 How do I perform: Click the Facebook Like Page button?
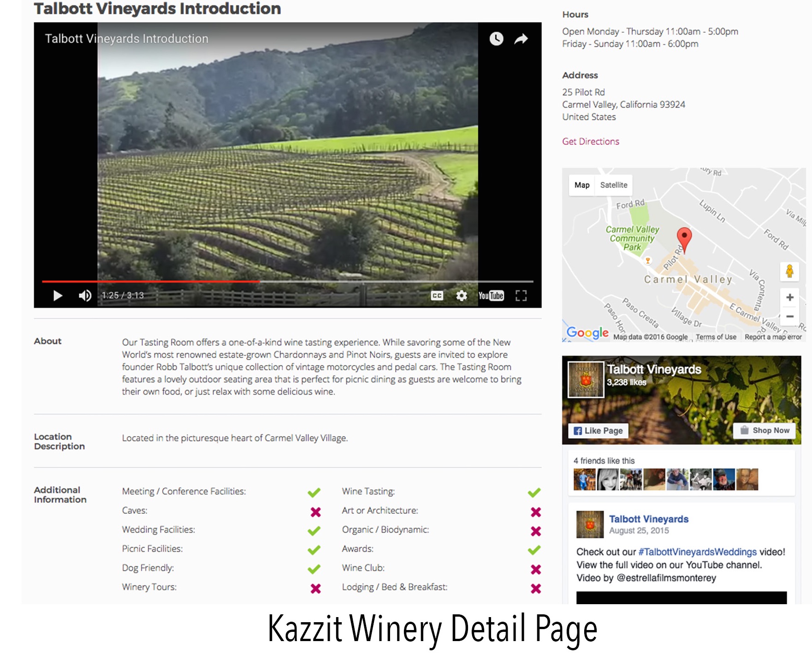(598, 431)
